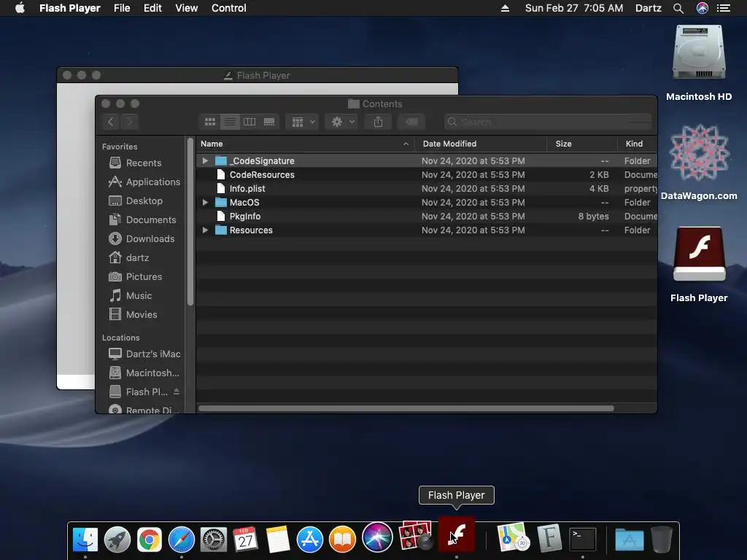Open Trash in the Dock

661,540
